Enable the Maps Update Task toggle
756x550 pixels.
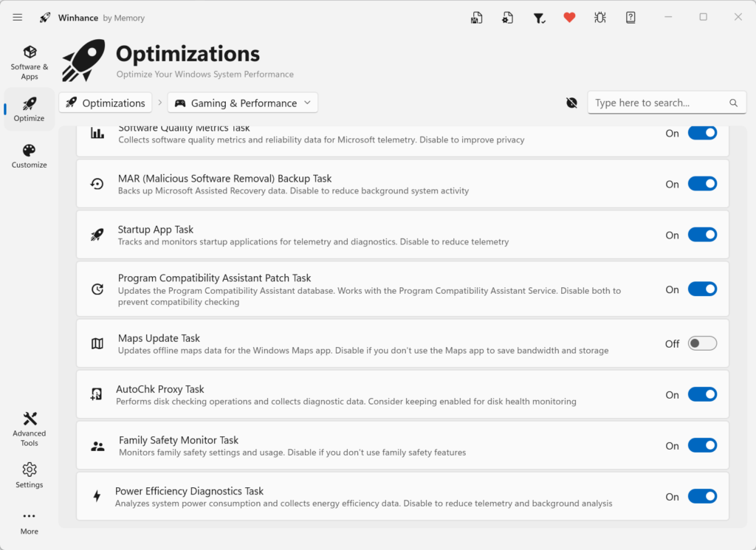pyautogui.click(x=701, y=343)
